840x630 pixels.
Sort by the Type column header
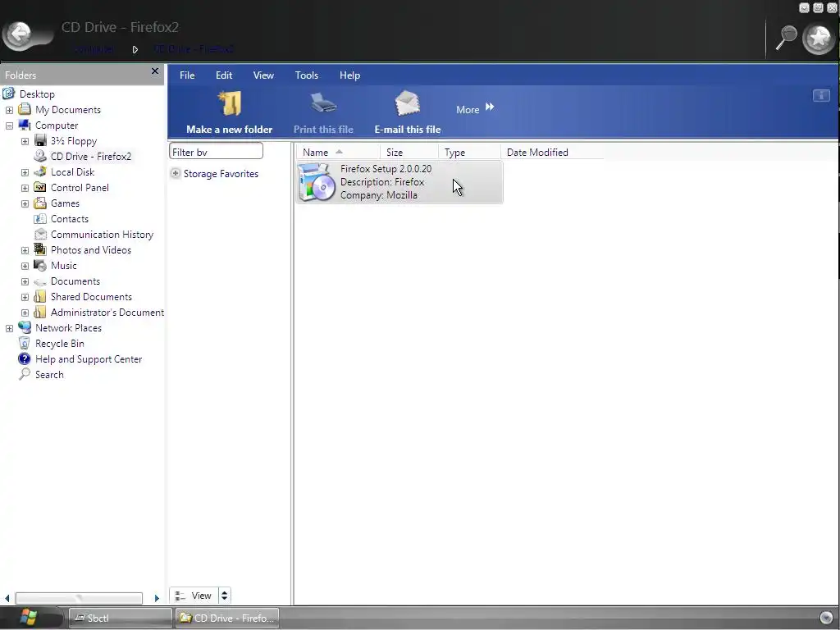(469, 152)
